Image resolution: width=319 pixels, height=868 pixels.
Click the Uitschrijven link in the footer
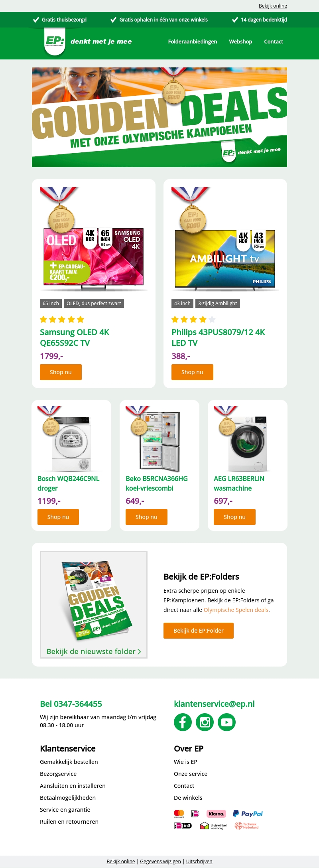(199, 861)
